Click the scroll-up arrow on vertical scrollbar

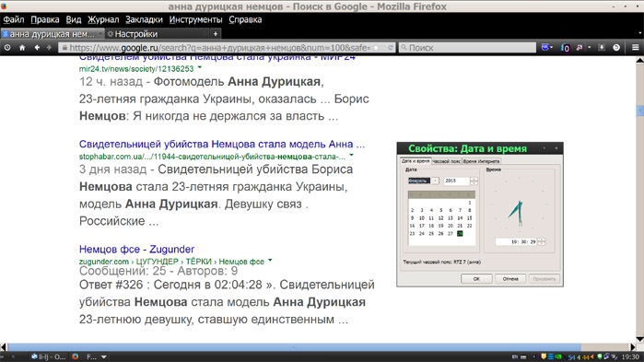[x=640, y=61]
